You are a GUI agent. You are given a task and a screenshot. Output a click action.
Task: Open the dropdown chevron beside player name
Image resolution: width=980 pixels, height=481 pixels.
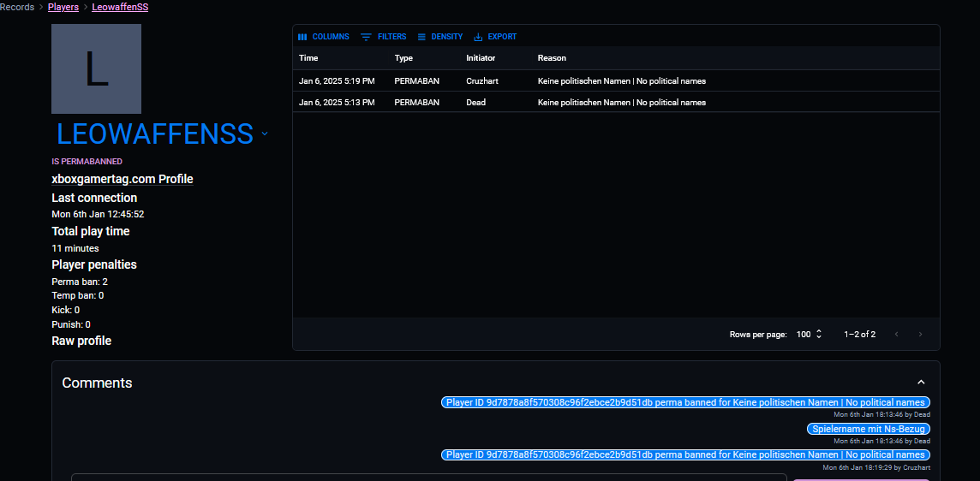click(x=265, y=134)
